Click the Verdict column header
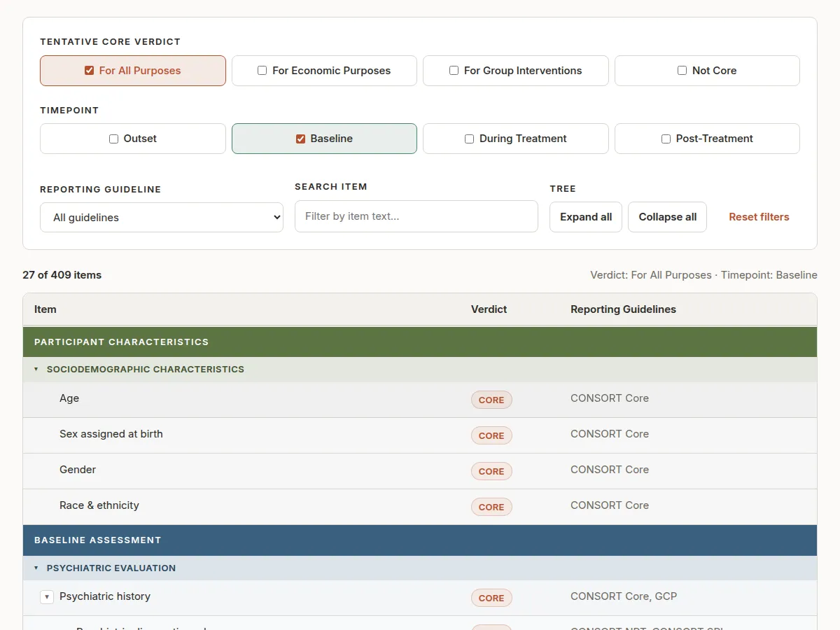Viewport: 840px width, 630px height. pyautogui.click(x=489, y=309)
